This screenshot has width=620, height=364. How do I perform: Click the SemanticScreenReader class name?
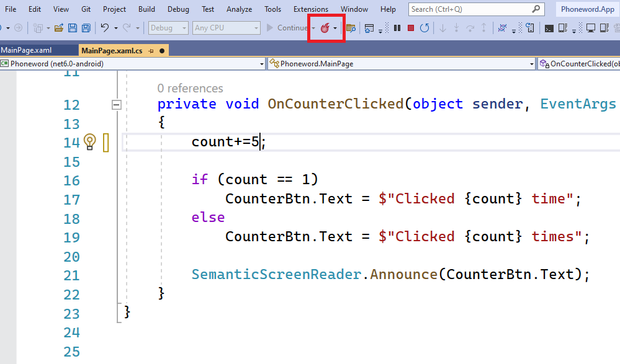pos(276,274)
